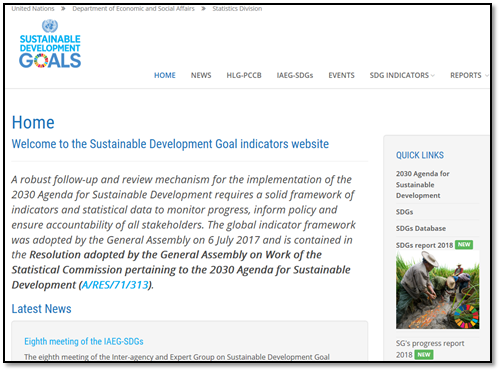501x372 pixels.
Task: Open SG's progress report 2018 link
Action: coord(430,349)
